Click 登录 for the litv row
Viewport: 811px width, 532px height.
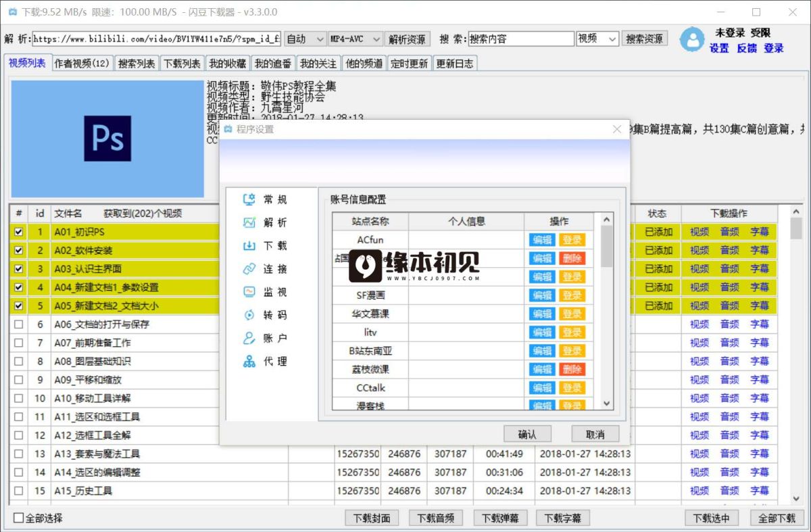572,333
